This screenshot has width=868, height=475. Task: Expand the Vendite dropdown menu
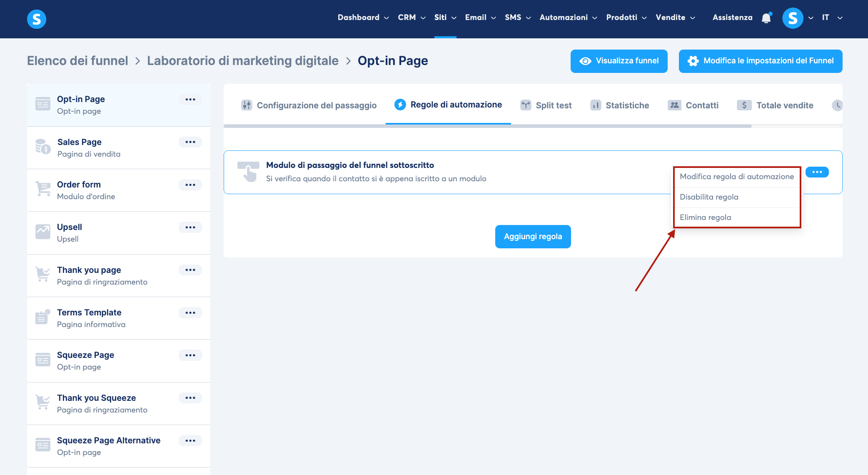675,17
